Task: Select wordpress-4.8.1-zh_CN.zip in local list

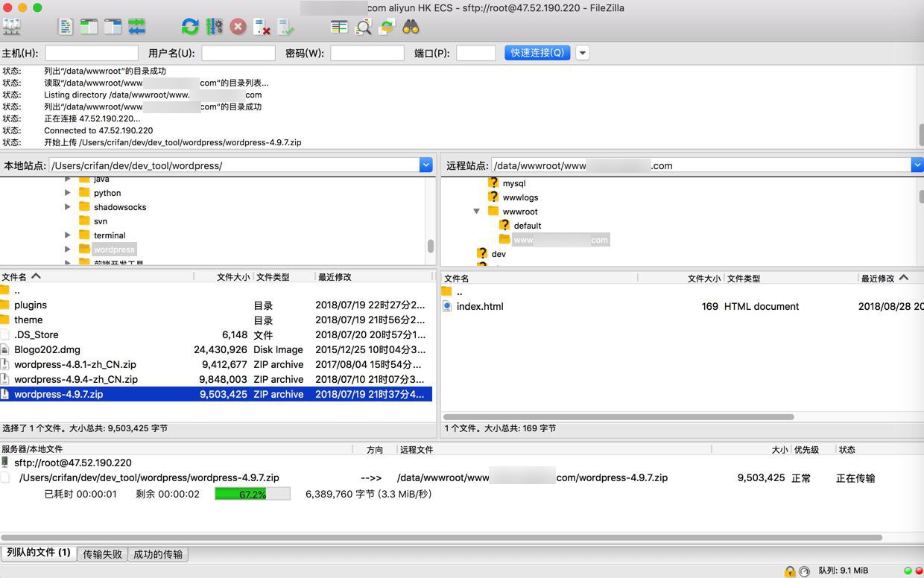Action: tap(216, 364)
